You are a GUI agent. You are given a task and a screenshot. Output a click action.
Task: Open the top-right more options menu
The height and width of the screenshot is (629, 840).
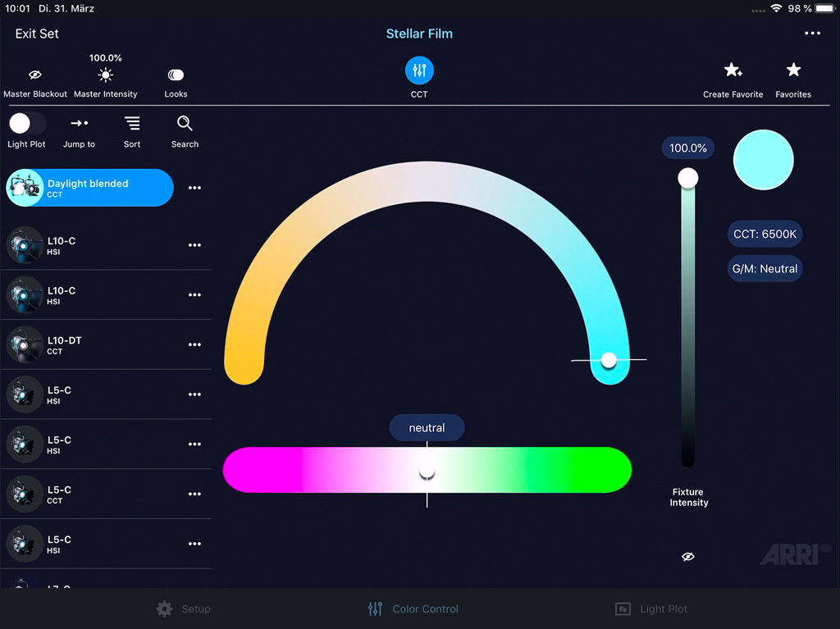[x=812, y=34]
